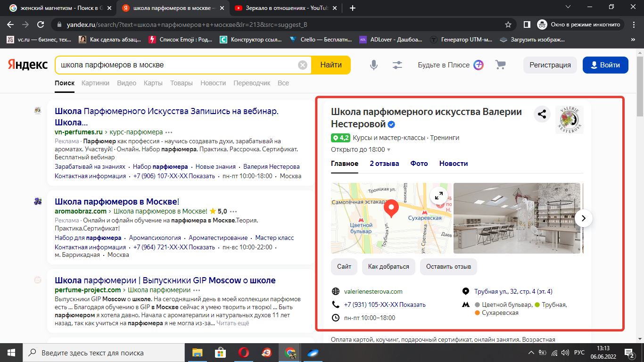
Task: Open valerienesterova.com link
Action: [x=373, y=291]
